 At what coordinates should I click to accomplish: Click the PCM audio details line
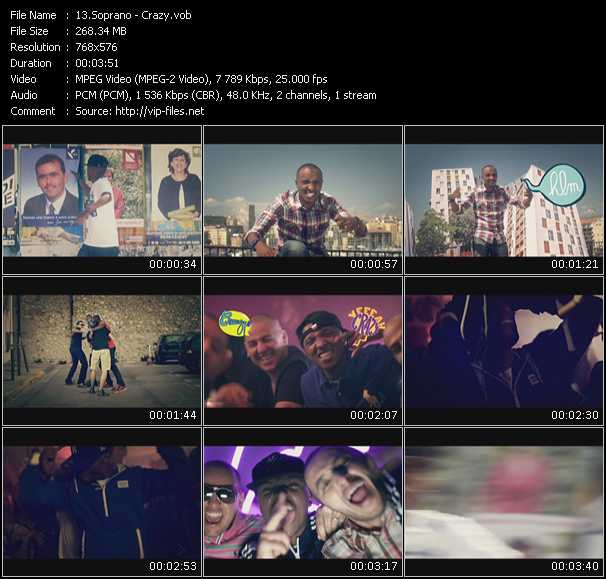pos(226,95)
